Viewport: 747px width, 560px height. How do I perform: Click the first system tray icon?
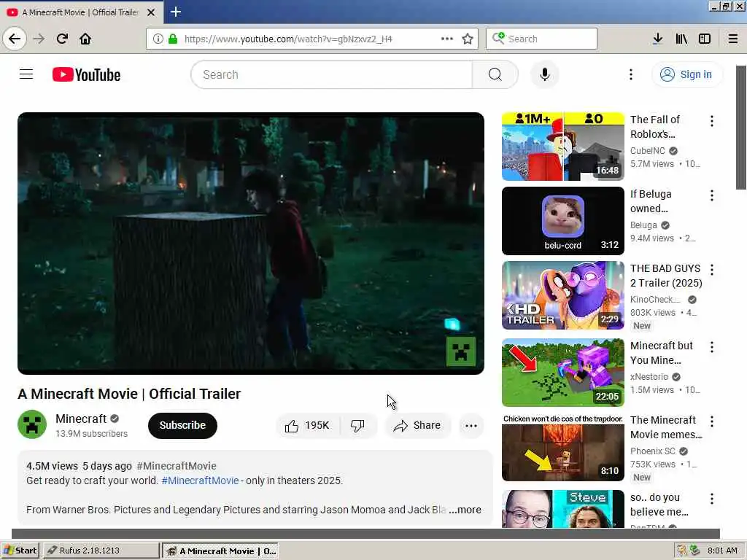[x=682, y=551]
